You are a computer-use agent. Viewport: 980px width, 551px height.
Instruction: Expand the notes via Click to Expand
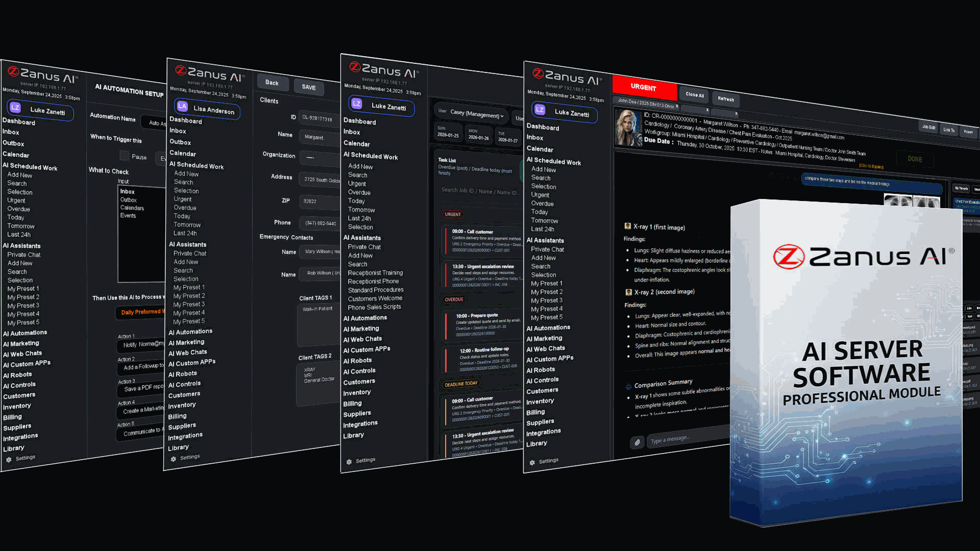pos(871,167)
